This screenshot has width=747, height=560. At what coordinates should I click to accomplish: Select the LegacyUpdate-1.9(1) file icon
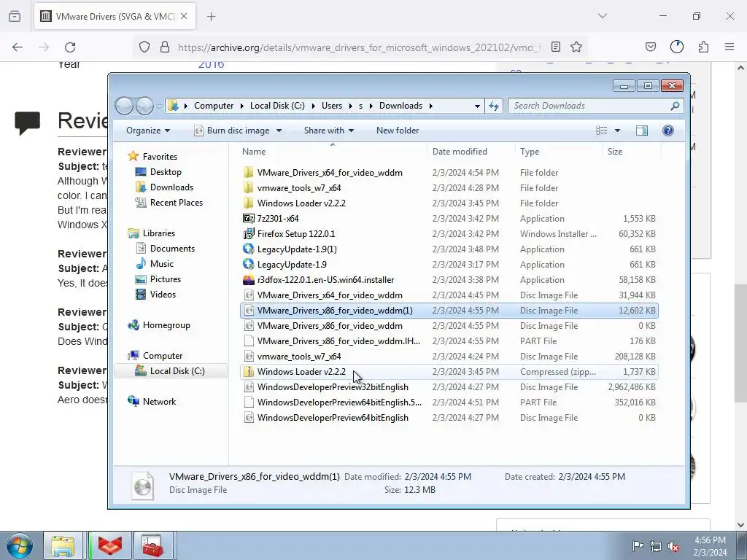(248, 249)
